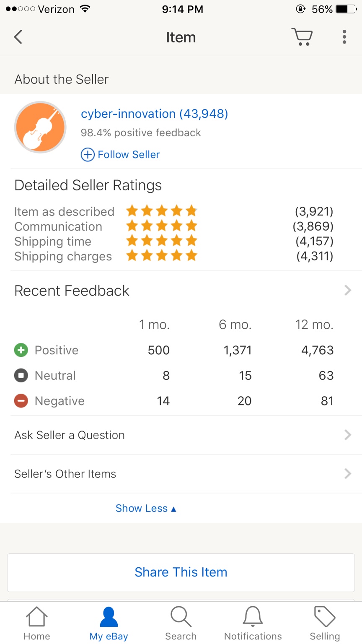Tap the seller's violin avatar
This screenshot has width=362, height=644.
click(x=40, y=127)
